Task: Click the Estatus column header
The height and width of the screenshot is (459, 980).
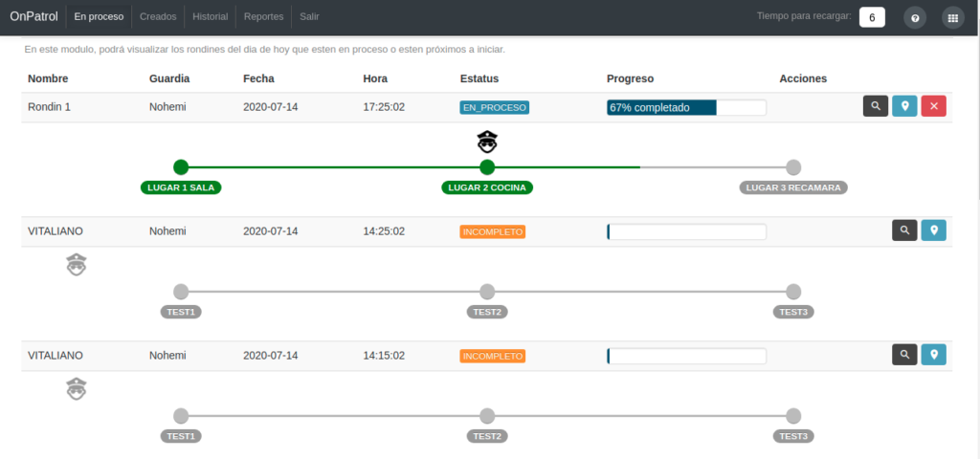Action: pos(479,78)
